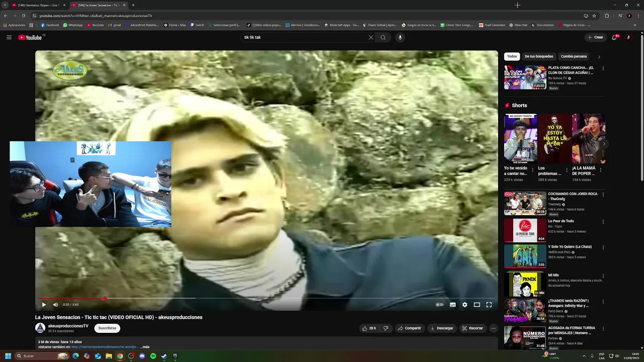The height and width of the screenshot is (362, 644).
Task: Show more filter chips with the arrow
Action: click(x=599, y=57)
